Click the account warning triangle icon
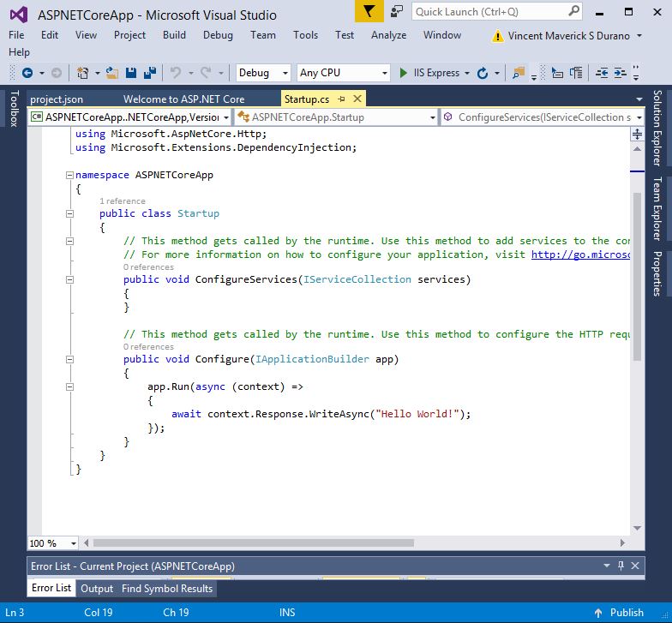The width and height of the screenshot is (672, 623). (497, 36)
